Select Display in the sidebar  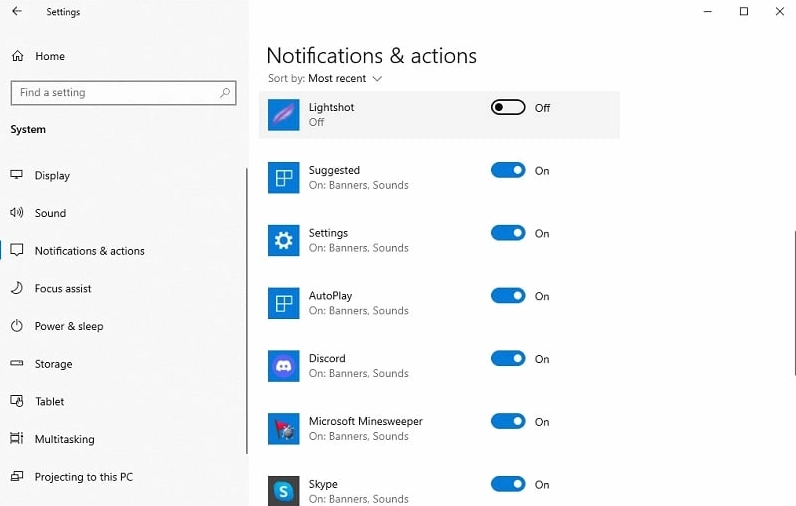[x=52, y=176]
